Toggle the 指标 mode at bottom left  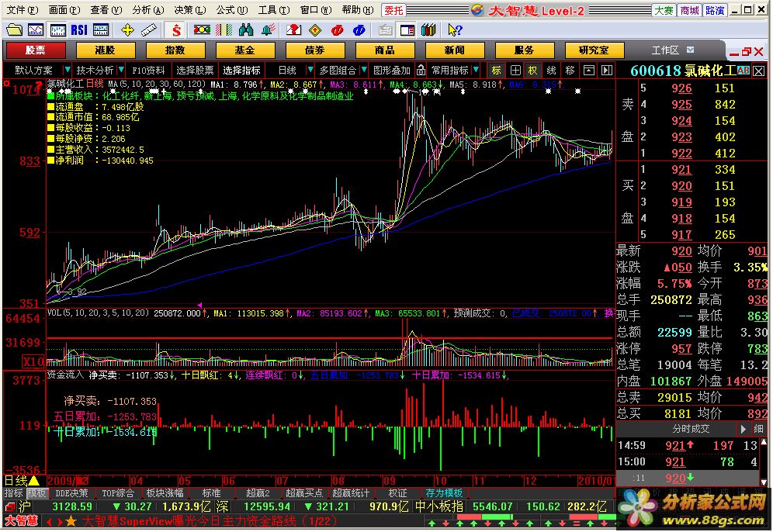(13, 493)
